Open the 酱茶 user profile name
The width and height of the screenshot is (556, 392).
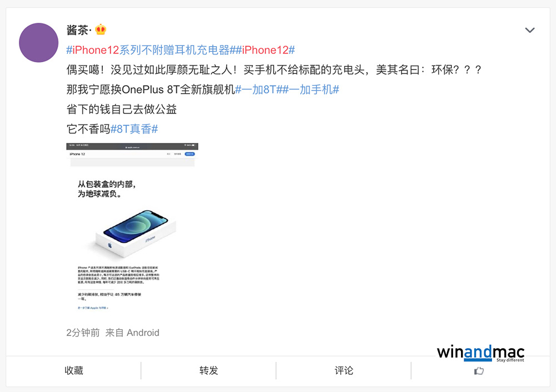coord(78,30)
